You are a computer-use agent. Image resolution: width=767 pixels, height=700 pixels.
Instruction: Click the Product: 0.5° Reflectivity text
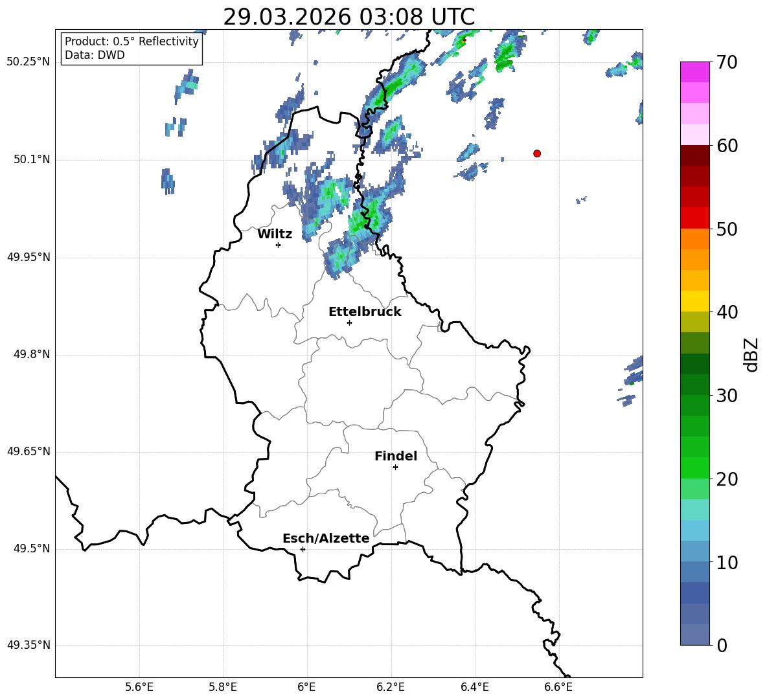coord(132,41)
